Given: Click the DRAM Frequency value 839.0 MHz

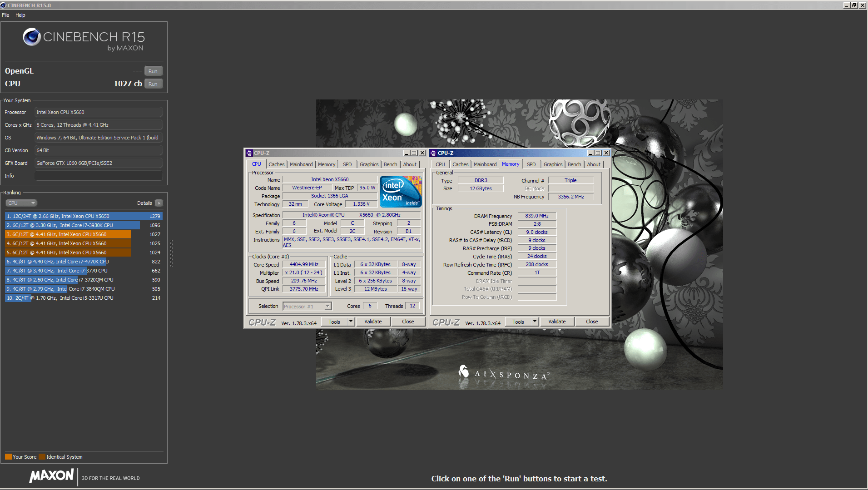Looking at the screenshot, I should coord(537,216).
